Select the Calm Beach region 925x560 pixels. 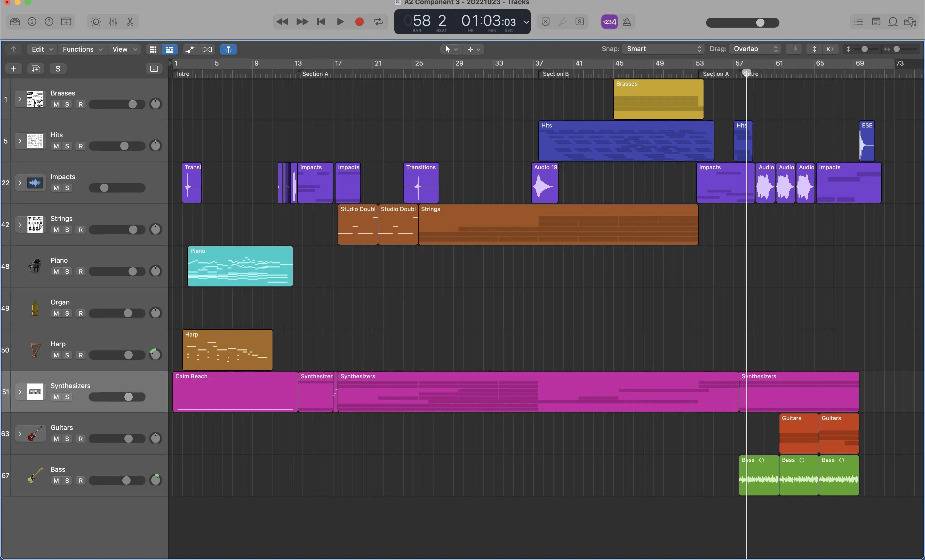[x=235, y=391]
